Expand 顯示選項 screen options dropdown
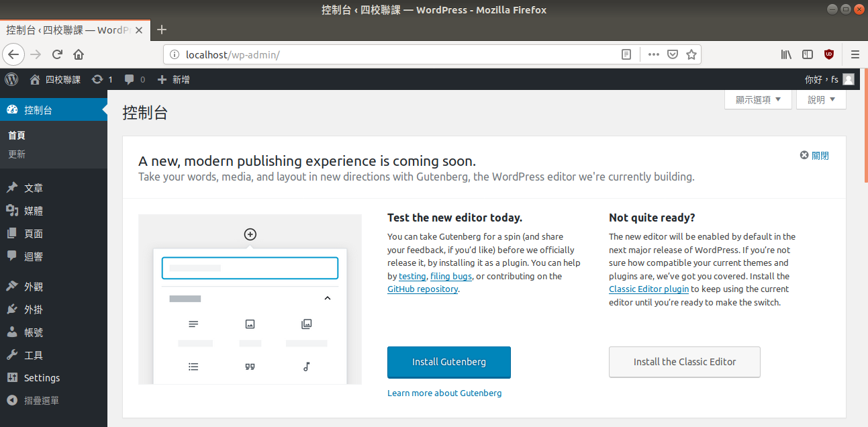The image size is (868, 427). point(759,99)
